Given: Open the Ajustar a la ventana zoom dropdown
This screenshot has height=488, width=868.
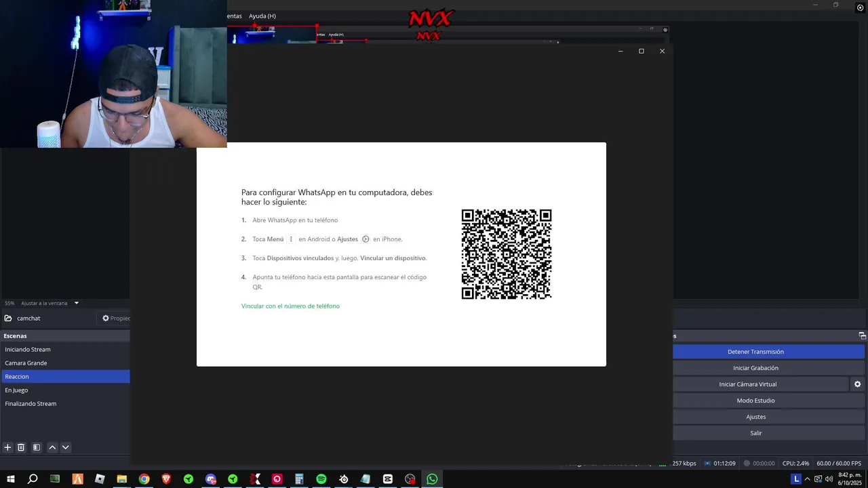Looking at the screenshot, I should pos(77,303).
